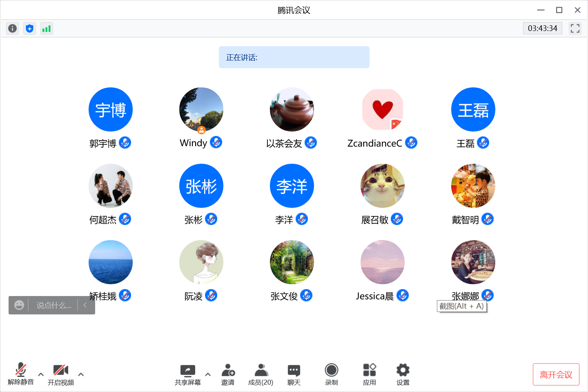Toggle the mute icon beside Windy

[x=216, y=143]
